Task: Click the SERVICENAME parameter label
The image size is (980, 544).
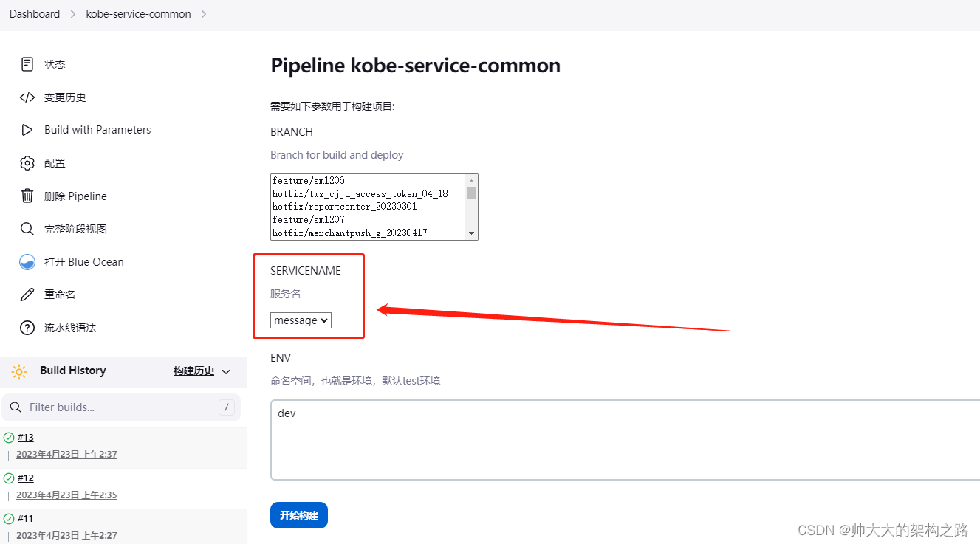Action: click(x=306, y=271)
